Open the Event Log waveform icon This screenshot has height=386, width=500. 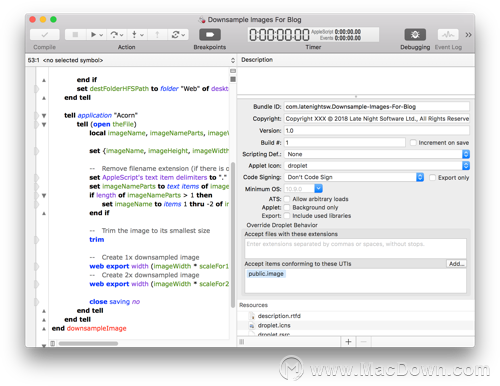(x=448, y=35)
